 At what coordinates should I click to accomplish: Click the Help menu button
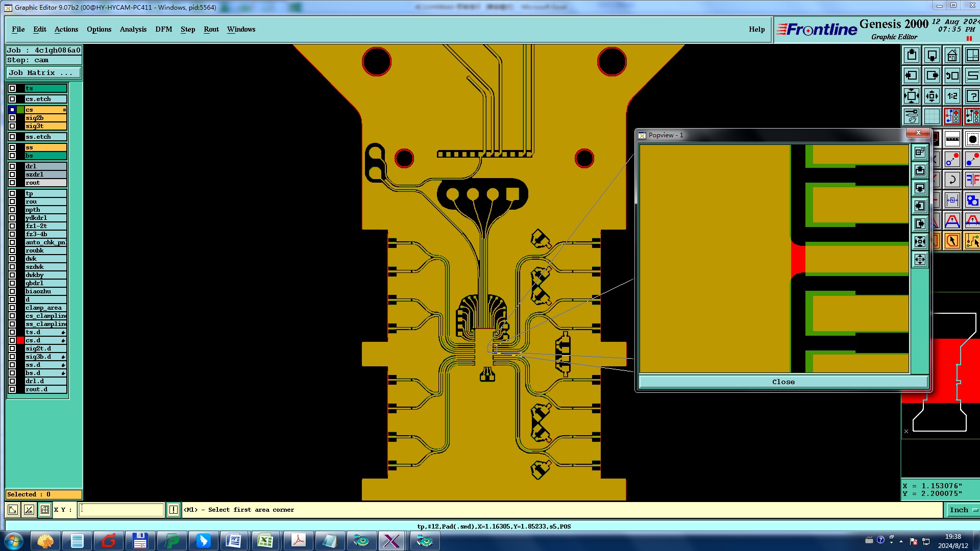click(756, 29)
